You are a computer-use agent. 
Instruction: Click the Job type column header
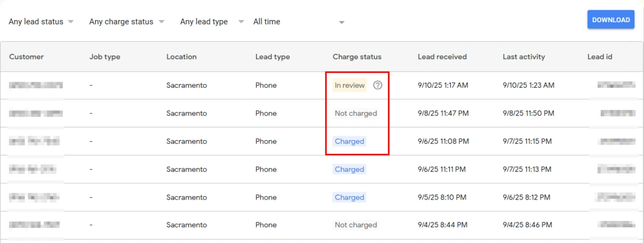click(x=105, y=57)
